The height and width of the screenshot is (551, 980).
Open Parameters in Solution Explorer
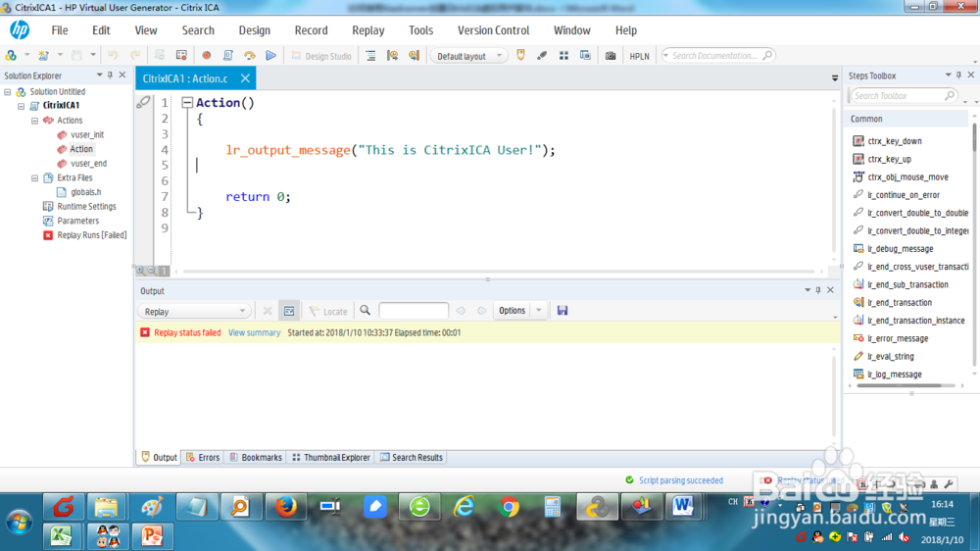pyautogui.click(x=77, y=221)
